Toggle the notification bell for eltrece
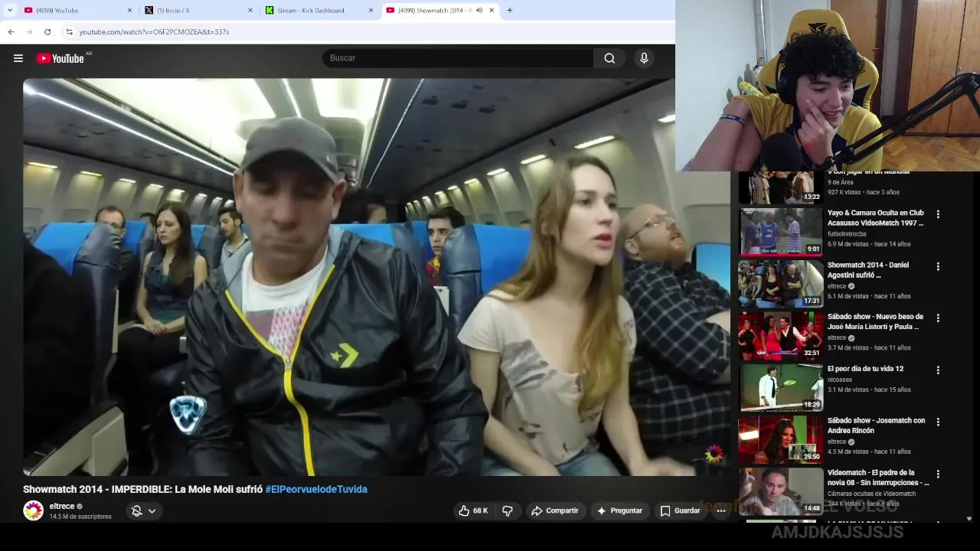The image size is (980, 551). click(x=136, y=510)
